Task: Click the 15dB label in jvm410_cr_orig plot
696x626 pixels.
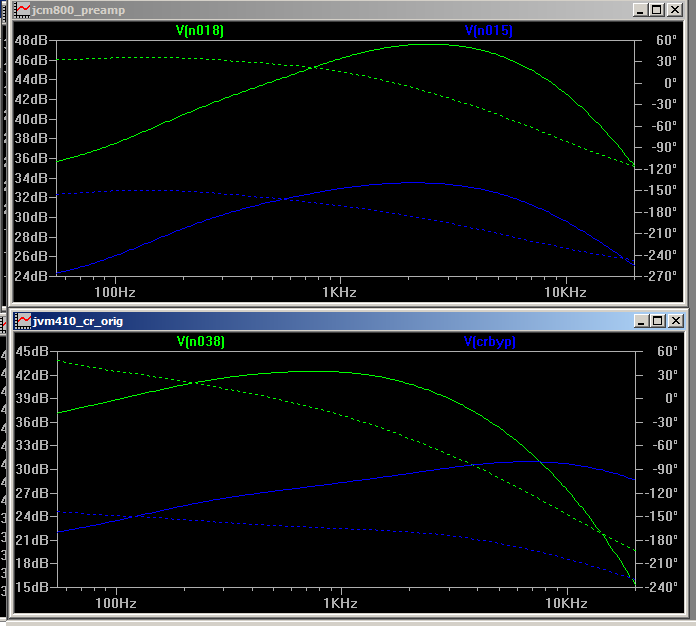Action: 32,587
